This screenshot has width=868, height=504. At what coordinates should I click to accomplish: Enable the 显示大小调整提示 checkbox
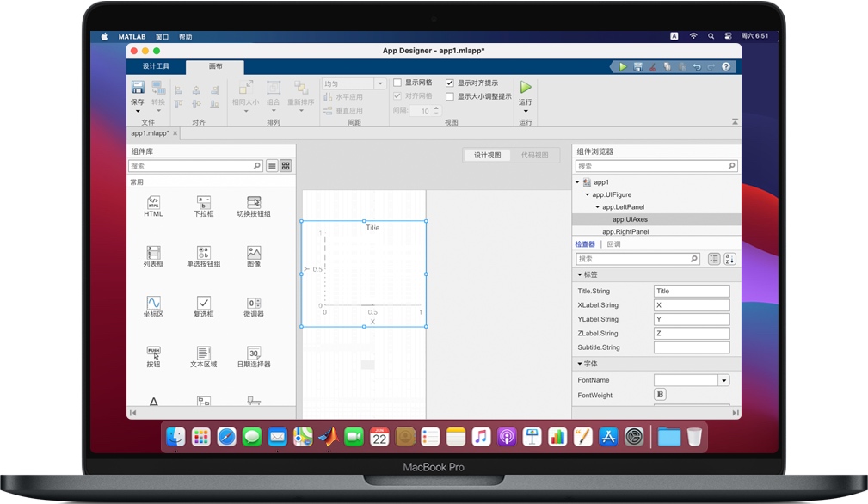[x=448, y=95]
